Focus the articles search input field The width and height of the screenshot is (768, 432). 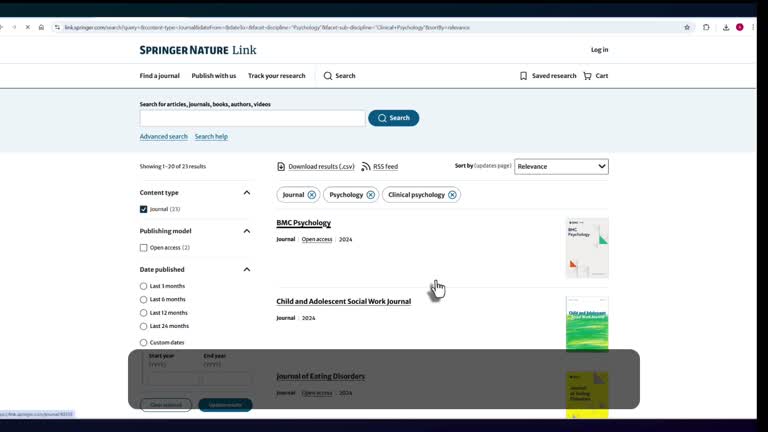click(x=252, y=118)
